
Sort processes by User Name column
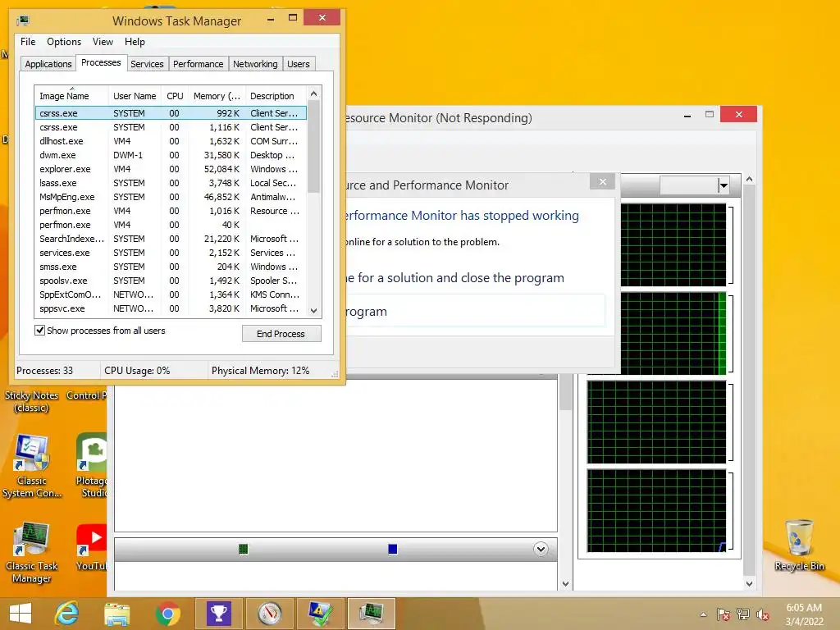tap(135, 96)
